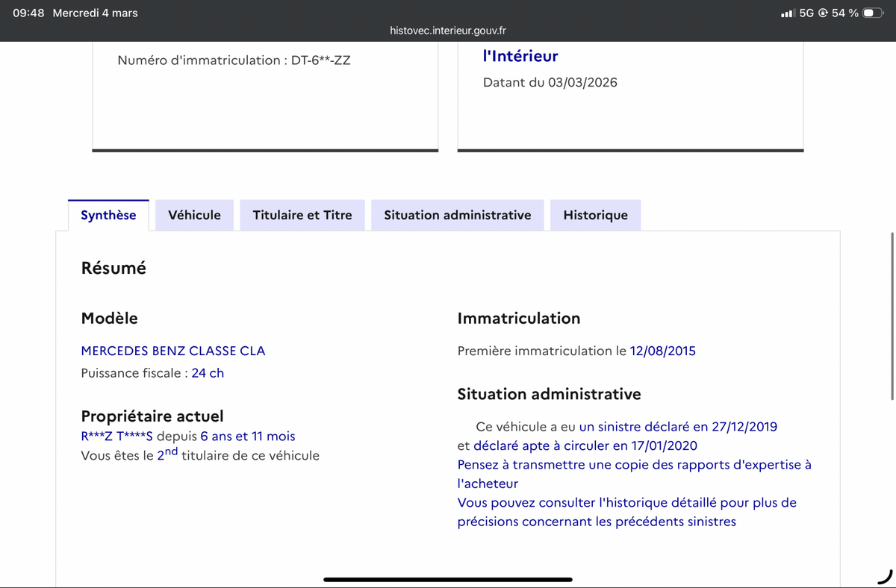Tap the date Mercredi 4 mars
The width and height of the screenshot is (896, 588).
point(95,13)
